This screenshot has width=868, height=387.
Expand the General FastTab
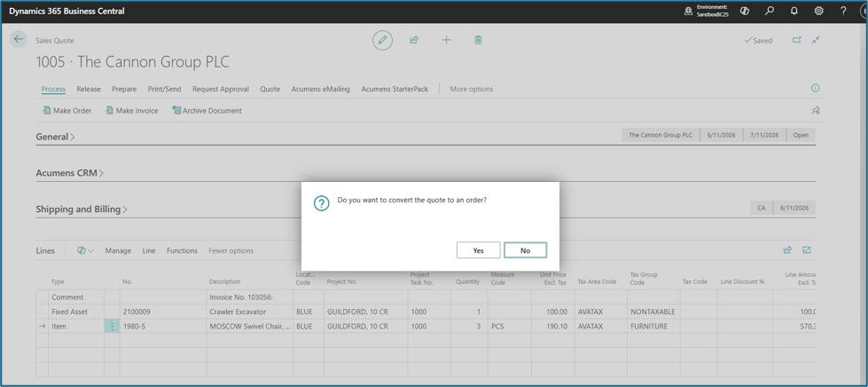55,137
